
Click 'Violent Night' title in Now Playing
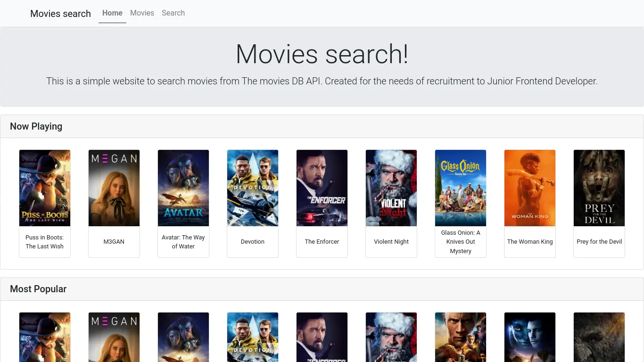pos(391,242)
